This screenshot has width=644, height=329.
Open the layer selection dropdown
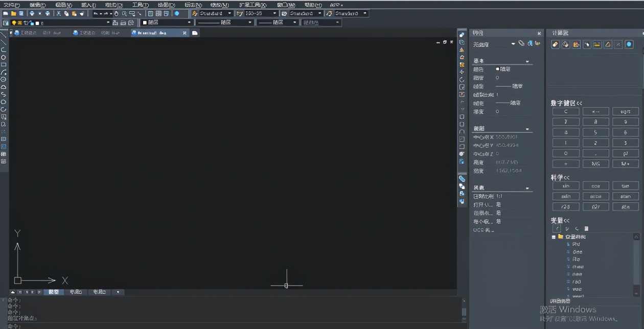(108, 23)
